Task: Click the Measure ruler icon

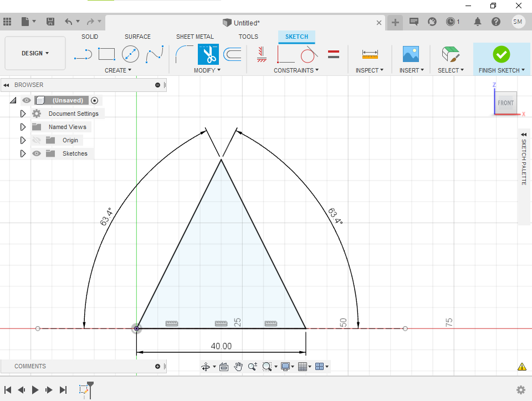Action: [x=370, y=54]
